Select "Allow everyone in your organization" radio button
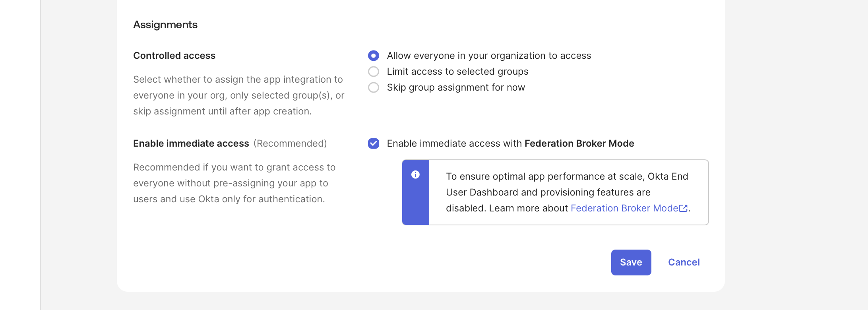Viewport: 868px width, 310px height. (373, 56)
